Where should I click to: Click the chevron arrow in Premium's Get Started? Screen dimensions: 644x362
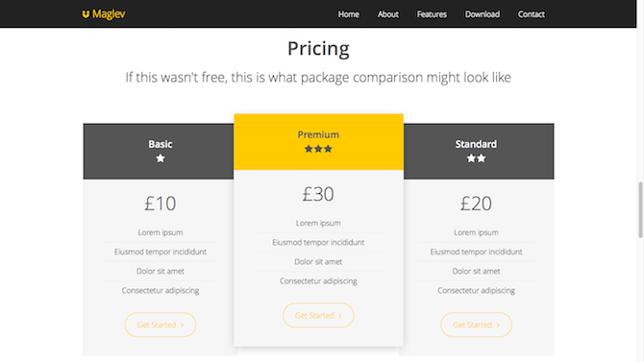click(x=340, y=316)
